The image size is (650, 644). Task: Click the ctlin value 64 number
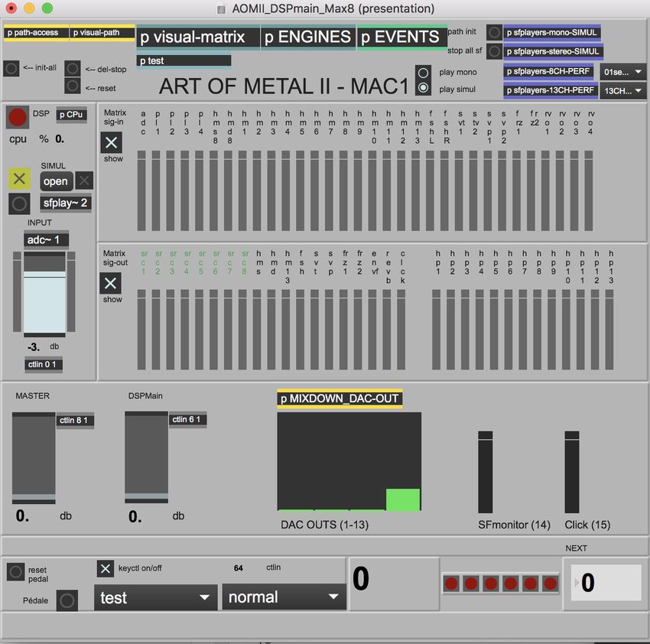[239, 568]
